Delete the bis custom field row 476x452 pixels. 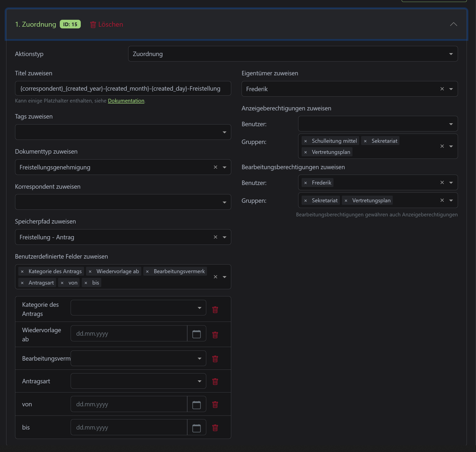click(x=215, y=428)
